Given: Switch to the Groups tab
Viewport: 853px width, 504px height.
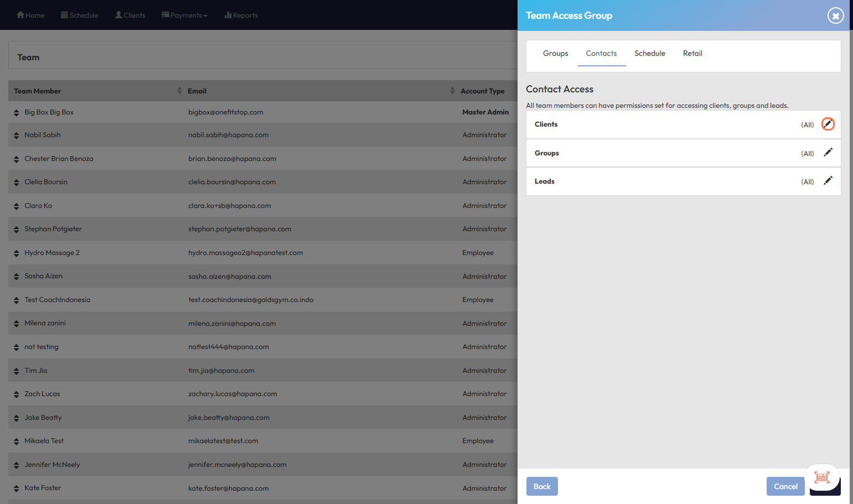Looking at the screenshot, I should pos(555,54).
